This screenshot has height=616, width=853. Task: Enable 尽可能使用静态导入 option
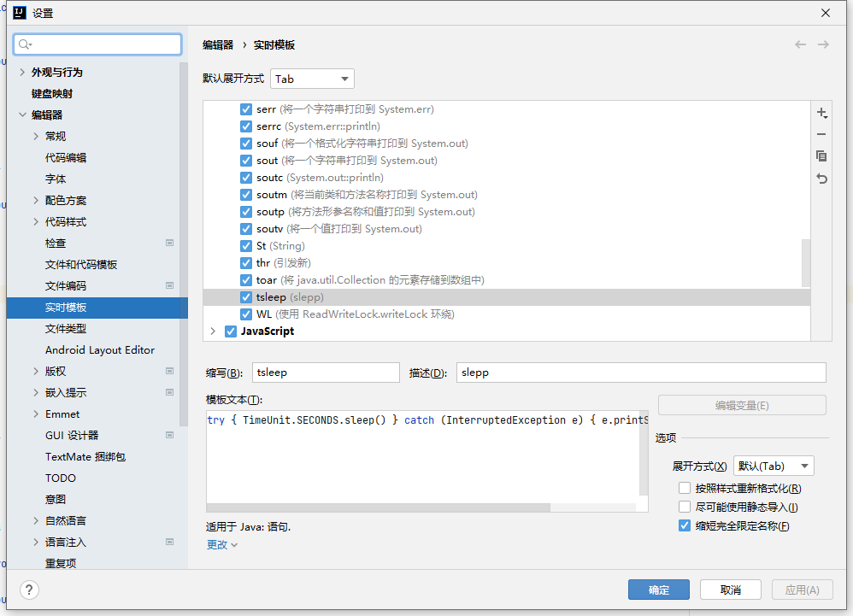[x=685, y=507]
